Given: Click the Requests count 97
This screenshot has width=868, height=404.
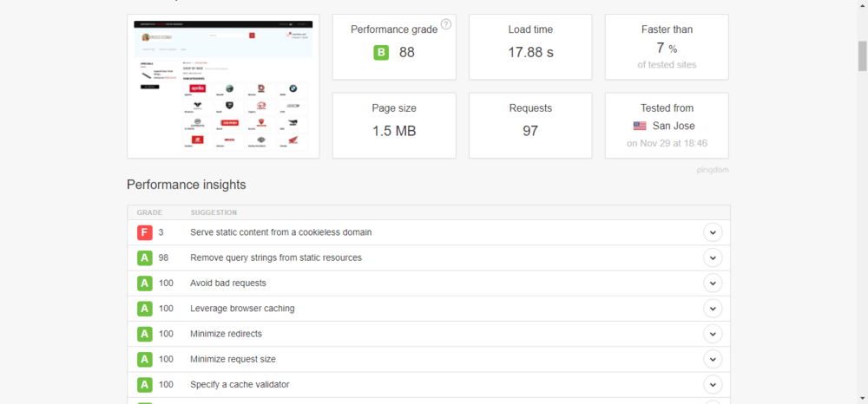Looking at the screenshot, I should (x=530, y=131).
